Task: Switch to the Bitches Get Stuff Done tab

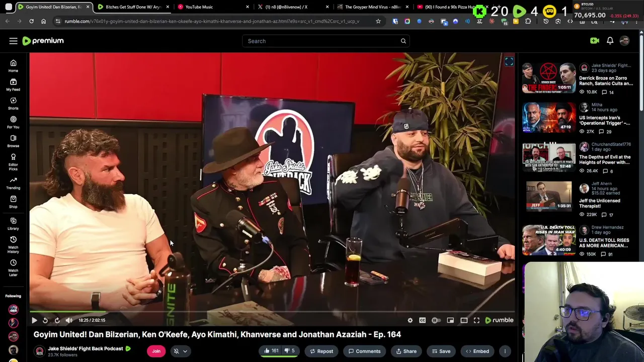Action: tap(133, 7)
